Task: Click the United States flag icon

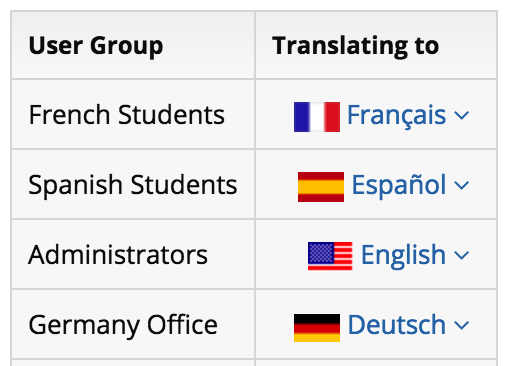Action: click(330, 256)
